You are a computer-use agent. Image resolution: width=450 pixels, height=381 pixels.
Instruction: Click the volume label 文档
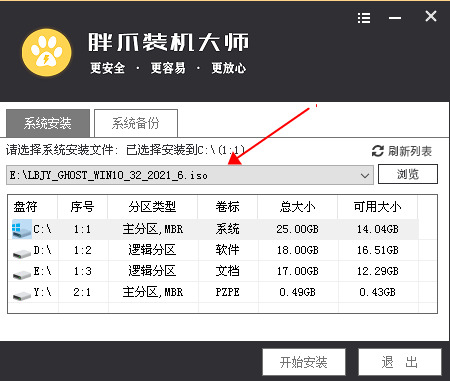227,271
